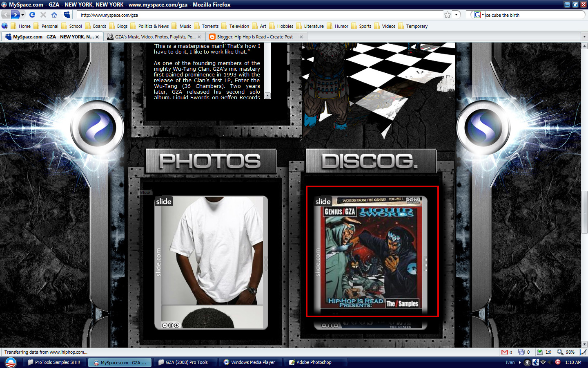Stop loading the page

(43, 15)
